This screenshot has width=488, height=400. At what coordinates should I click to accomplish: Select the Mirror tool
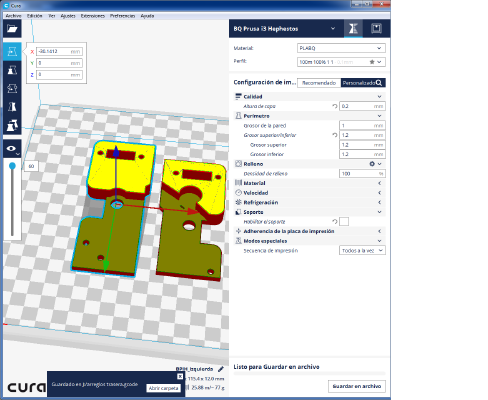(x=12, y=107)
